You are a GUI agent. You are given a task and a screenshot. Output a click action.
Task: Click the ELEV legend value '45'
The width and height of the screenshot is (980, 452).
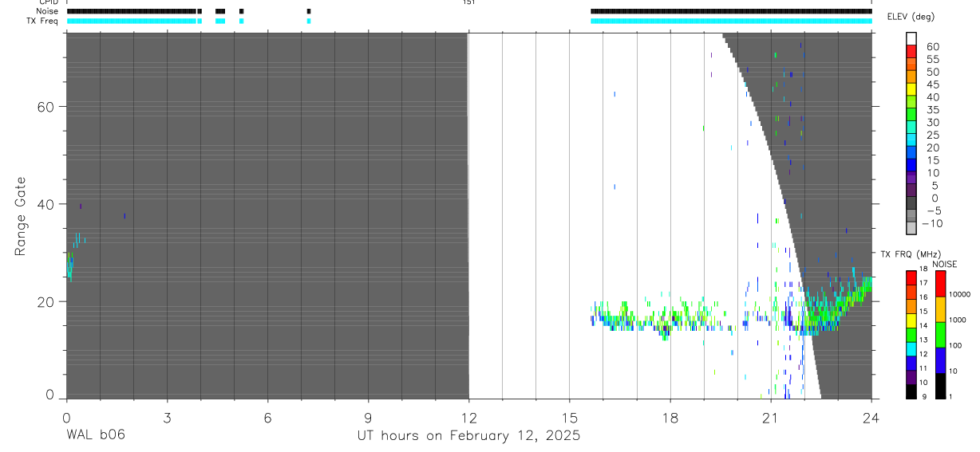click(x=932, y=85)
